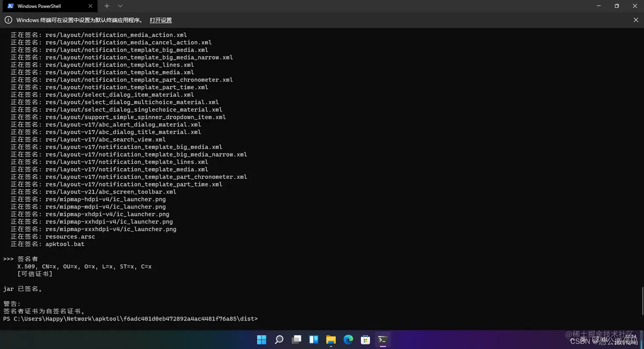The image size is (644, 349).
Task: Open Microsoft Edge from the taskbar
Action: 348,339
